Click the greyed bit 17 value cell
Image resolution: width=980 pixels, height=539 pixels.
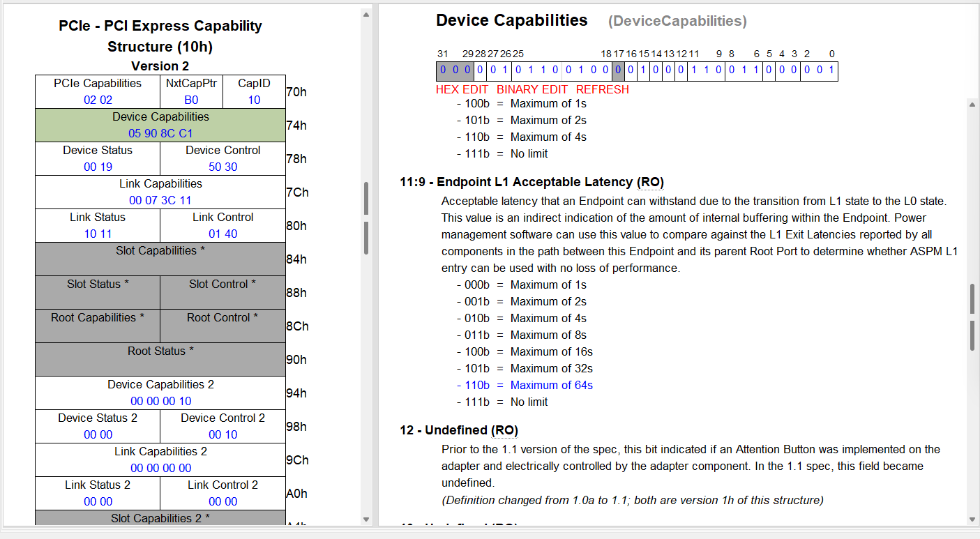[x=618, y=70]
